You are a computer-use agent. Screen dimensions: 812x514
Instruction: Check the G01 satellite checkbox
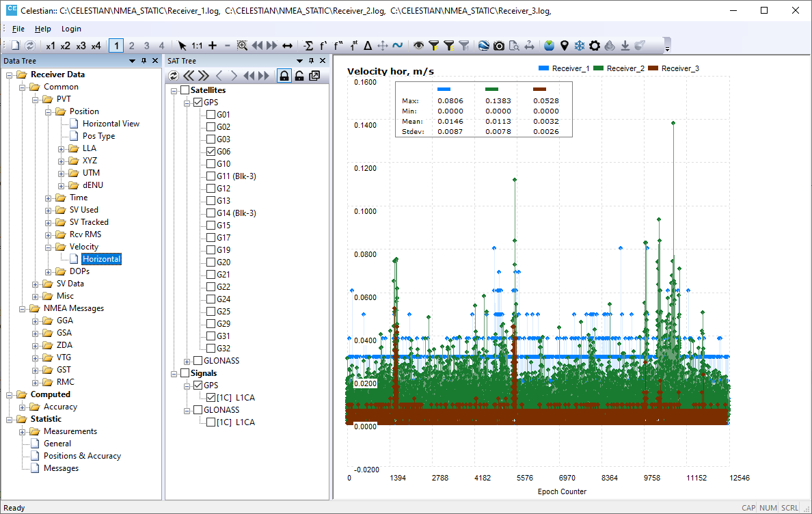(x=211, y=115)
